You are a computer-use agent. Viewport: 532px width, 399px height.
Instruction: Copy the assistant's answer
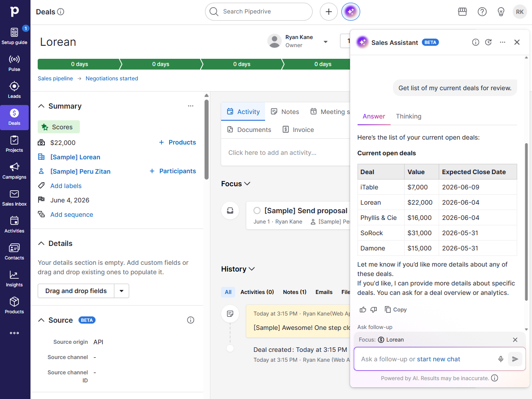395,309
